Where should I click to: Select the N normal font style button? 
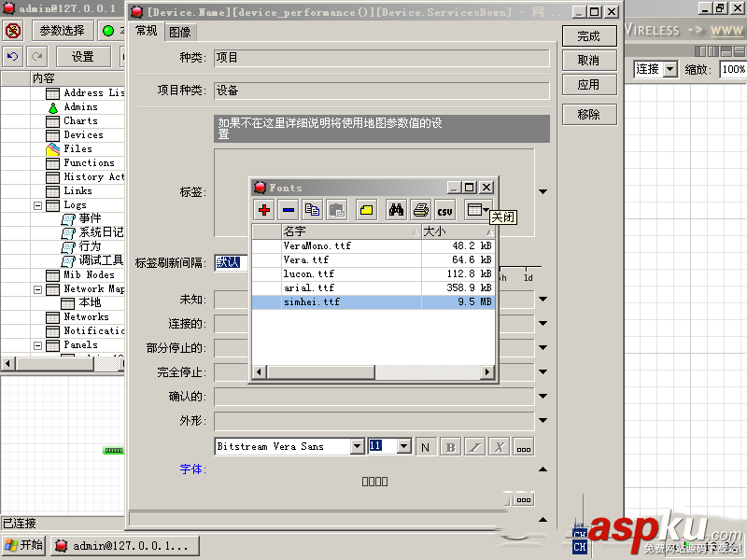[x=426, y=447]
